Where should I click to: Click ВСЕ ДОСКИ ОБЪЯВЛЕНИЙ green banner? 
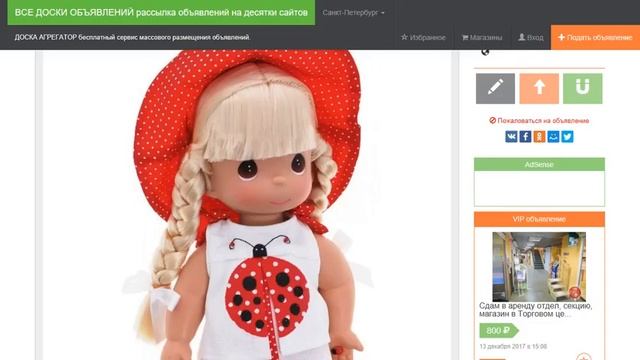[161, 13]
